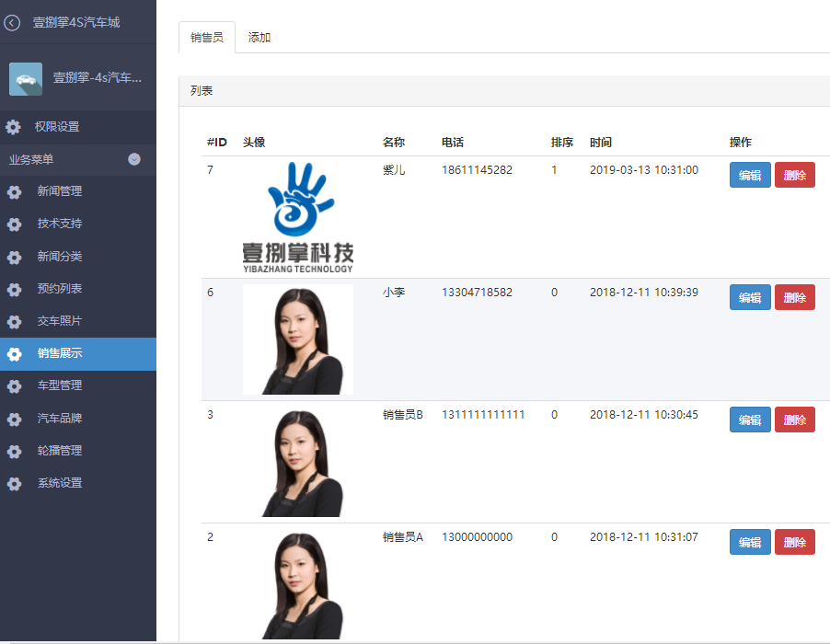Viewport: 830px width, 644px height.
Task: Click 编辑 button for 紫儿
Action: tap(750, 175)
